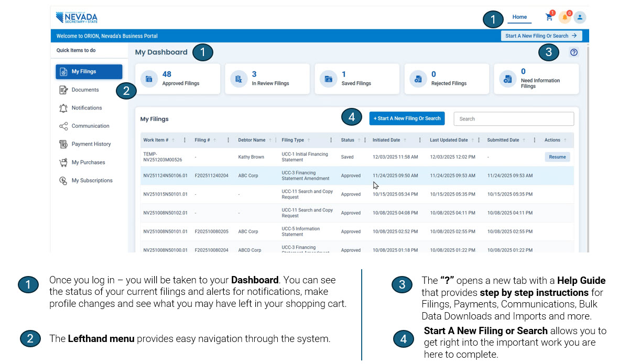Open My Subscriptions in left menu
618x364 pixels.
click(92, 180)
